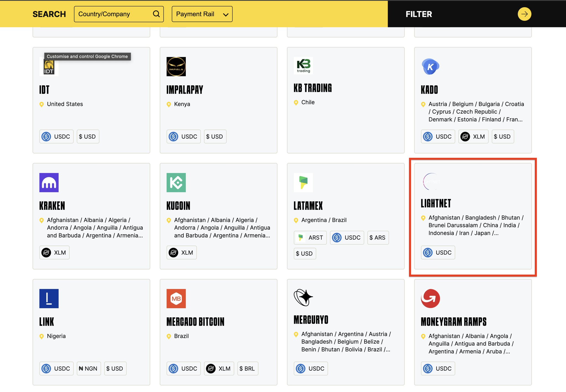This screenshot has height=392, width=566.
Task: Select ARST tag on Latamex card
Action: point(310,238)
